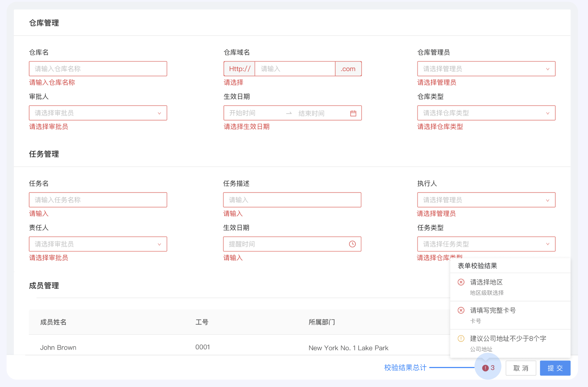Viewport: 588px width, 387px height.
Task: Click the clock icon in 提醒时间 field
Action: tap(352, 244)
